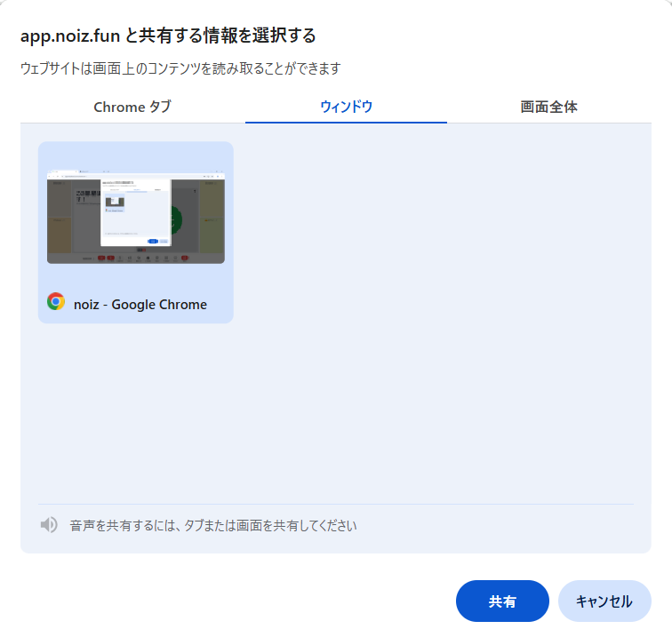Click the red buttons row in the preview
This screenshot has height=637, width=672.
point(107,258)
